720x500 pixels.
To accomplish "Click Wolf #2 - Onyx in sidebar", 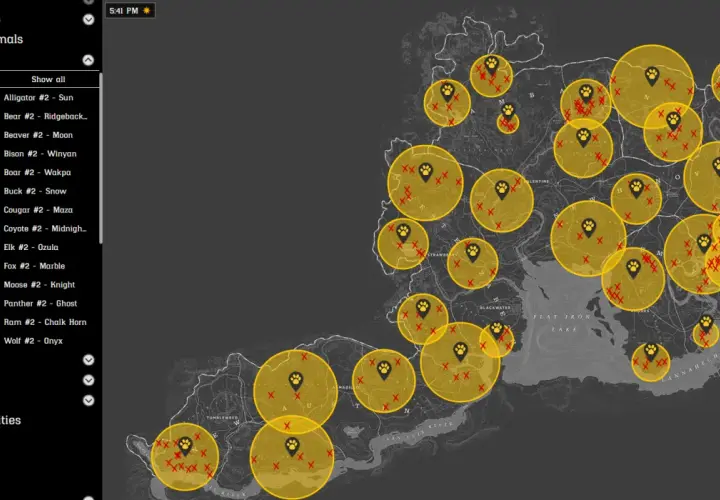I will 33,341.
